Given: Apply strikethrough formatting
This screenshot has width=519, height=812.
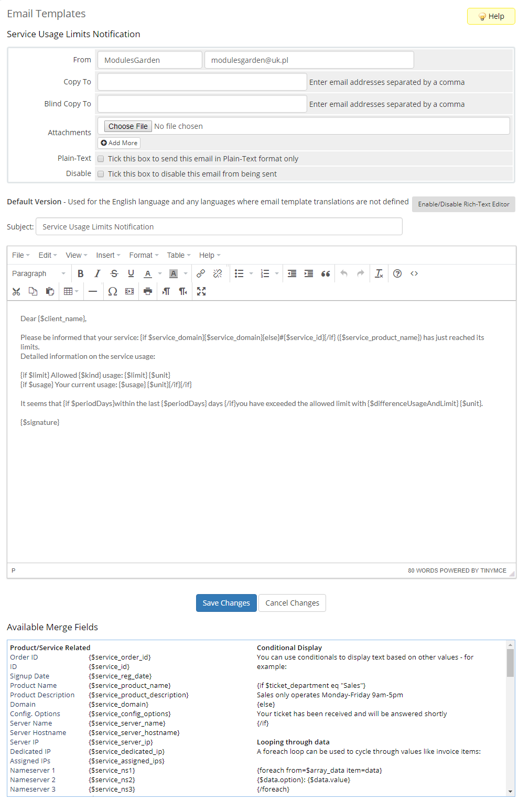Looking at the screenshot, I should (x=114, y=273).
